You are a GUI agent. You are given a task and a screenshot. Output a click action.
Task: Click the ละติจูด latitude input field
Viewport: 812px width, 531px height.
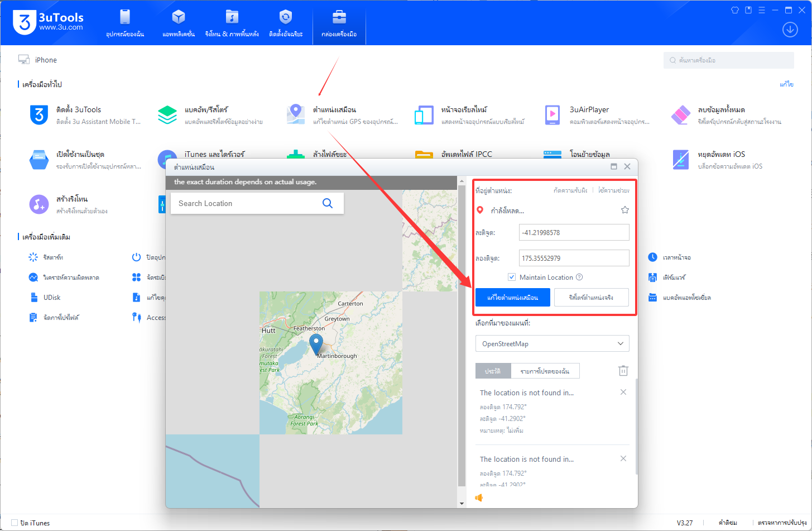tap(574, 232)
